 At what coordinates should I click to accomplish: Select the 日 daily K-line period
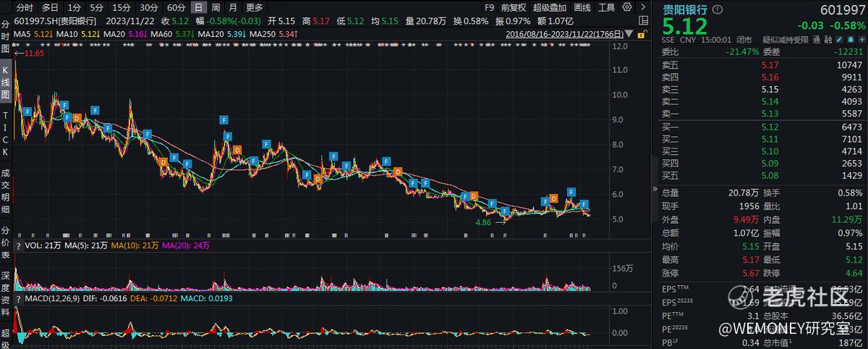coord(199,7)
